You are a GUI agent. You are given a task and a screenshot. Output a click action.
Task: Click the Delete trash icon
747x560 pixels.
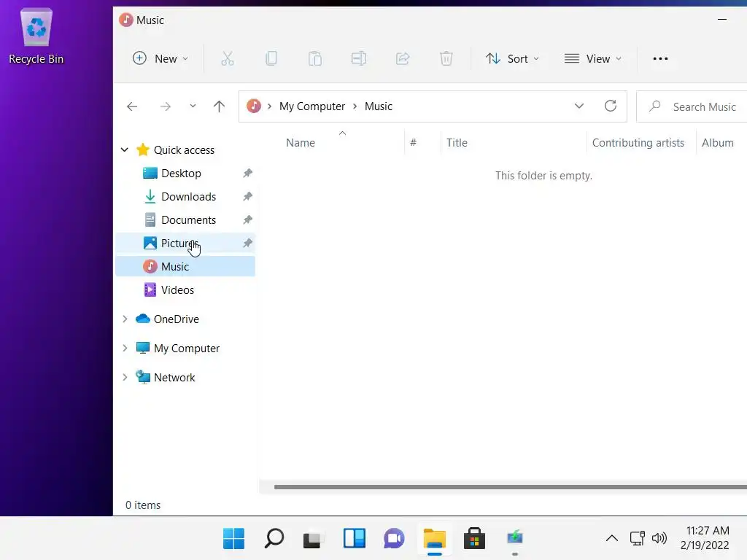[x=446, y=58]
